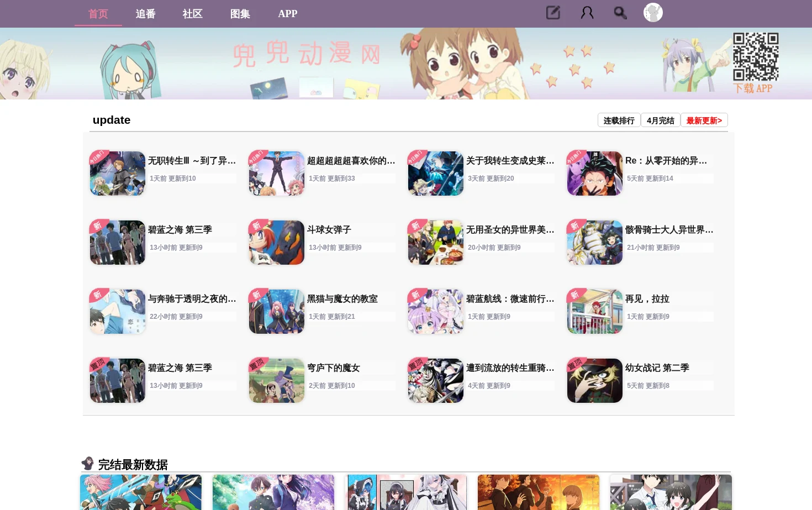Click text 2天前 更新到10

click(x=332, y=386)
